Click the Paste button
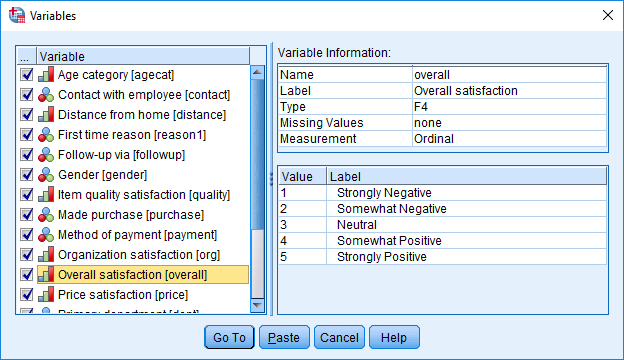The width and height of the screenshot is (624, 360). [x=284, y=337]
